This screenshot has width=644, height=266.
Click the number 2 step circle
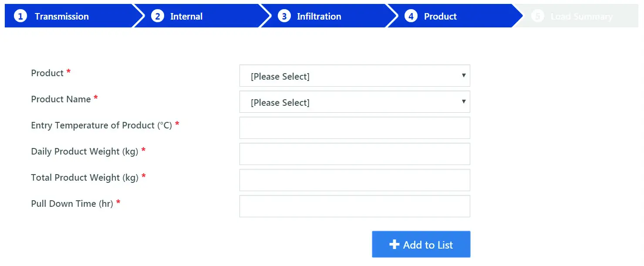157,17
